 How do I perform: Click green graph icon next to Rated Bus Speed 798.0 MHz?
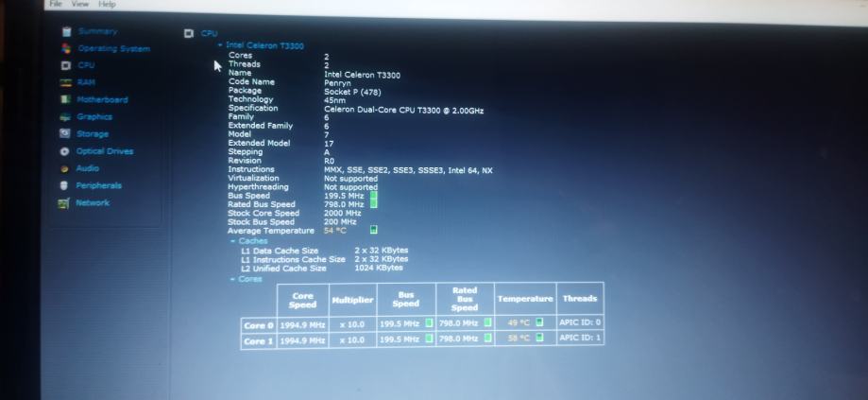click(x=374, y=204)
